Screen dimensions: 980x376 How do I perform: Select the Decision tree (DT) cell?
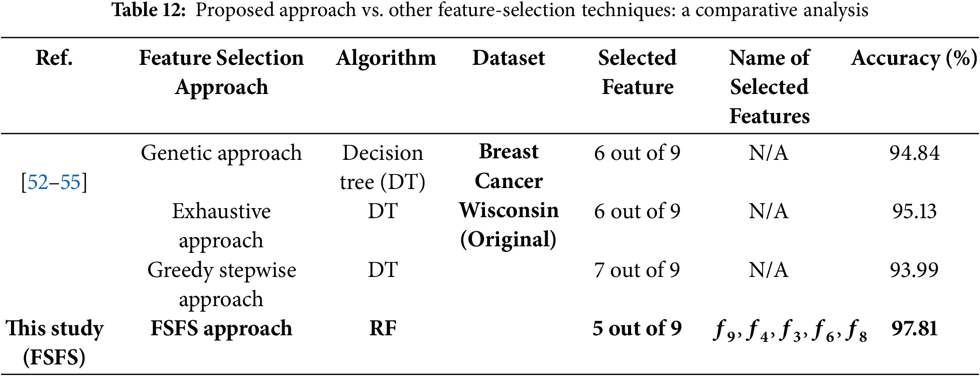[383, 167]
